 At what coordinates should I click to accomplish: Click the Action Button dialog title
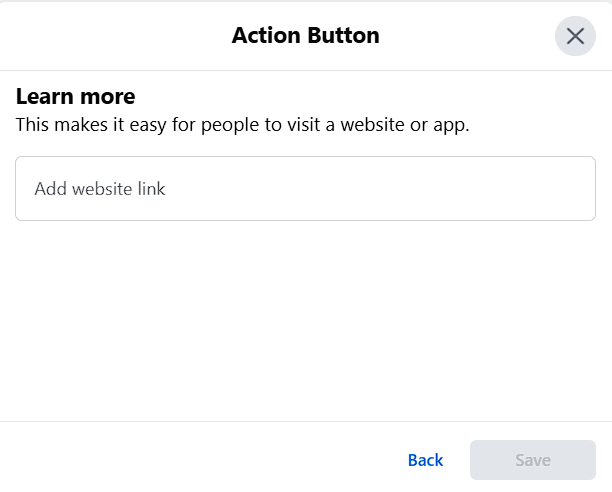[x=306, y=36]
